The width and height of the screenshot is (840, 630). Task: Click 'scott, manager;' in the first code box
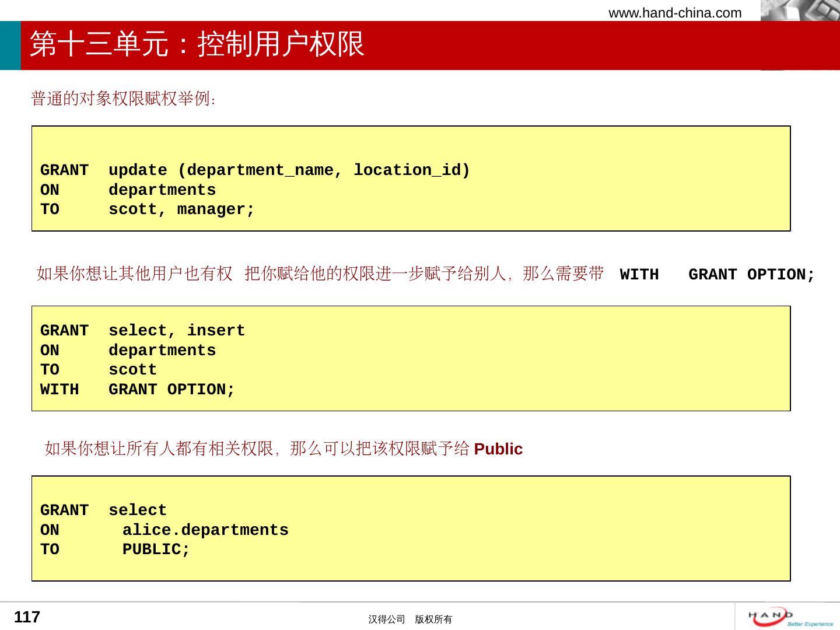pyautogui.click(x=181, y=209)
